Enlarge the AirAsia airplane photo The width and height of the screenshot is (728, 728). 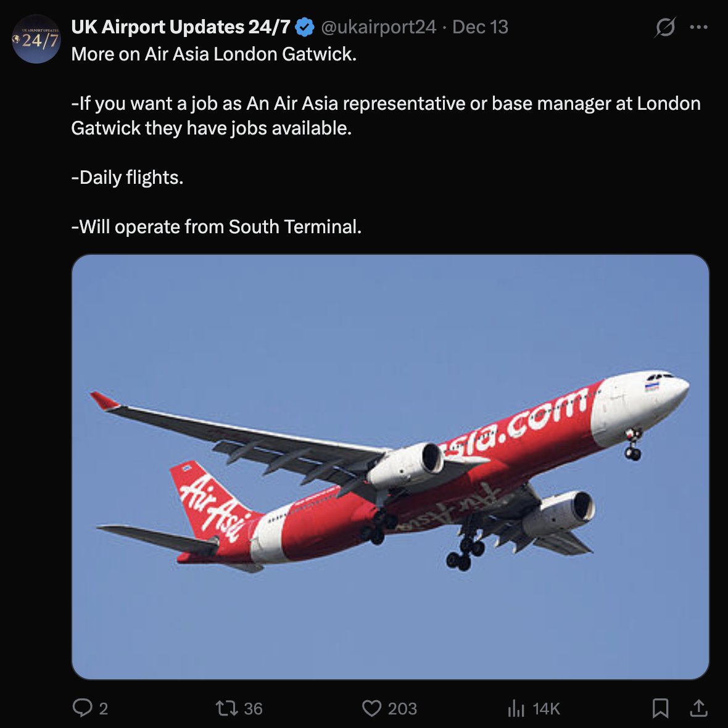pyautogui.click(x=390, y=466)
